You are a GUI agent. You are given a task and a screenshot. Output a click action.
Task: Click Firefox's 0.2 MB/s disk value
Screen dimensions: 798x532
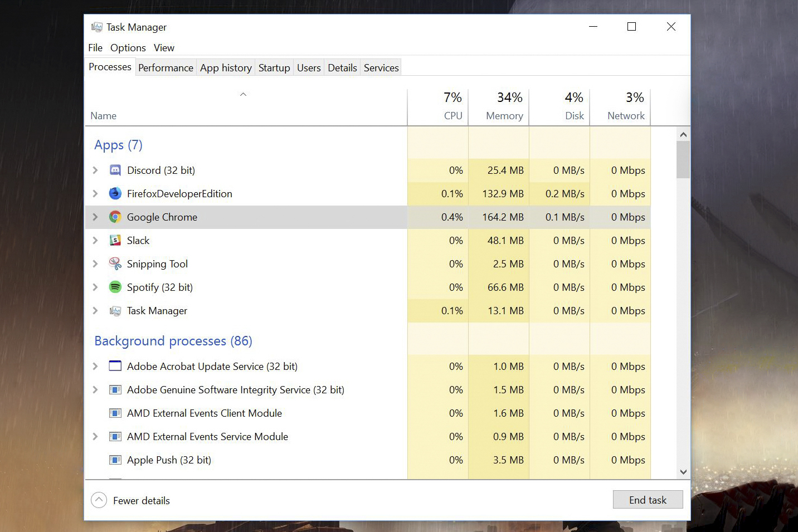tap(565, 194)
